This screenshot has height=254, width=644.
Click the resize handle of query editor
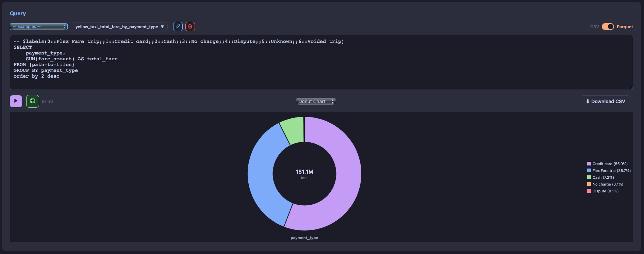pyautogui.click(x=631, y=88)
